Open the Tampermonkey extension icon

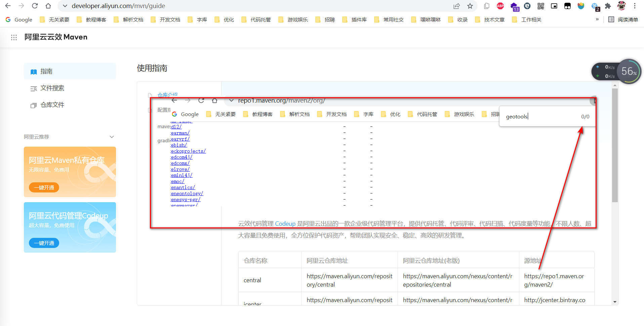pos(567,6)
